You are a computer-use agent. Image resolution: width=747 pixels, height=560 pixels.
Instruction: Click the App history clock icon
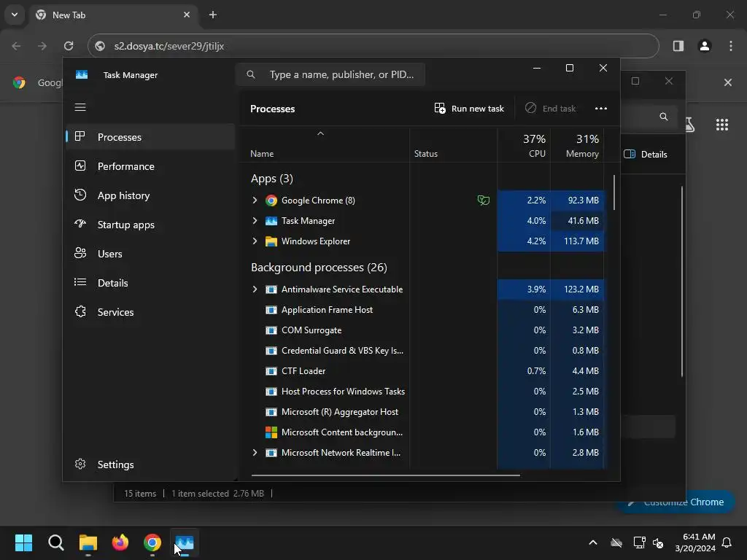80,195
